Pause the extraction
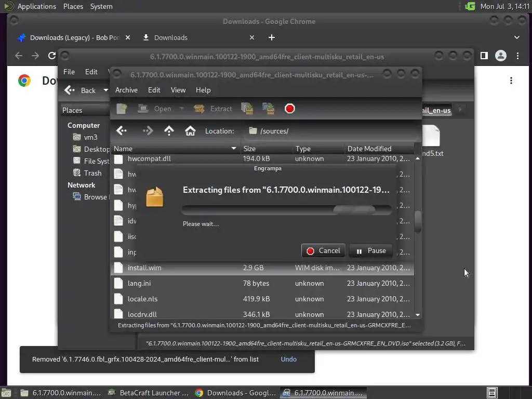The width and height of the screenshot is (532, 399). click(x=370, y=251)
